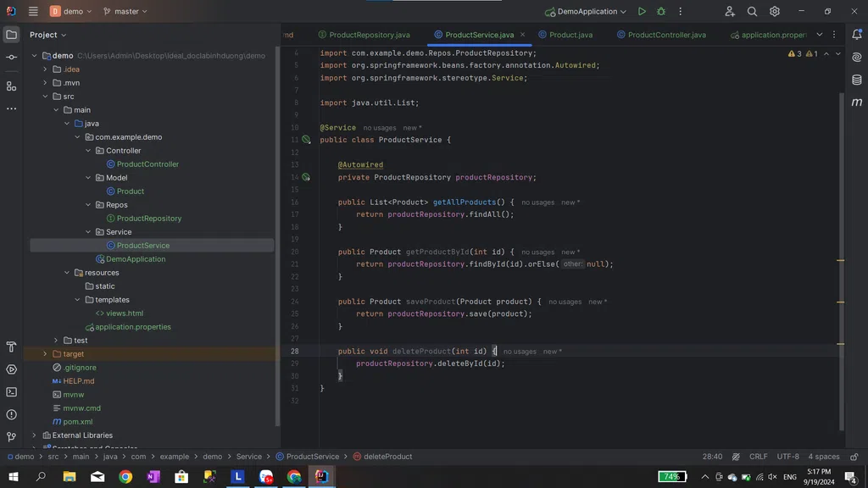Switch to the ProductController.java tab
Image resolution: width=868 pixels, height=488 pixels.
pos(666,35)
